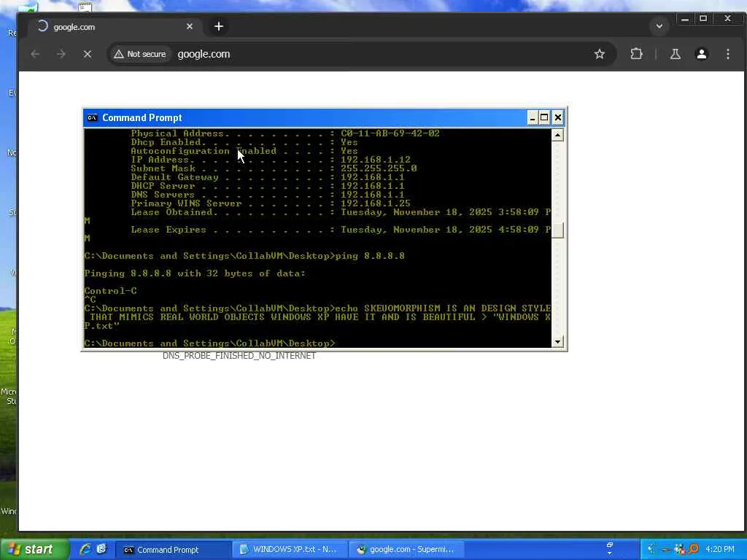This screenshot has width=747, height=560.
Task: Launch Internet Explorer from Quick Launch
Action: [x=86, y=549]
